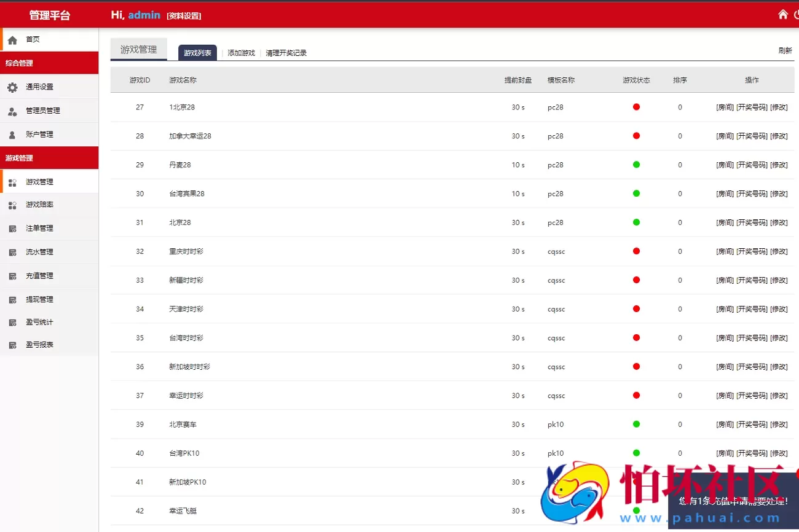This screenshot has height=532, width=799.
Task: Click the icon beside 注单管理
Action: click(12, 229)
